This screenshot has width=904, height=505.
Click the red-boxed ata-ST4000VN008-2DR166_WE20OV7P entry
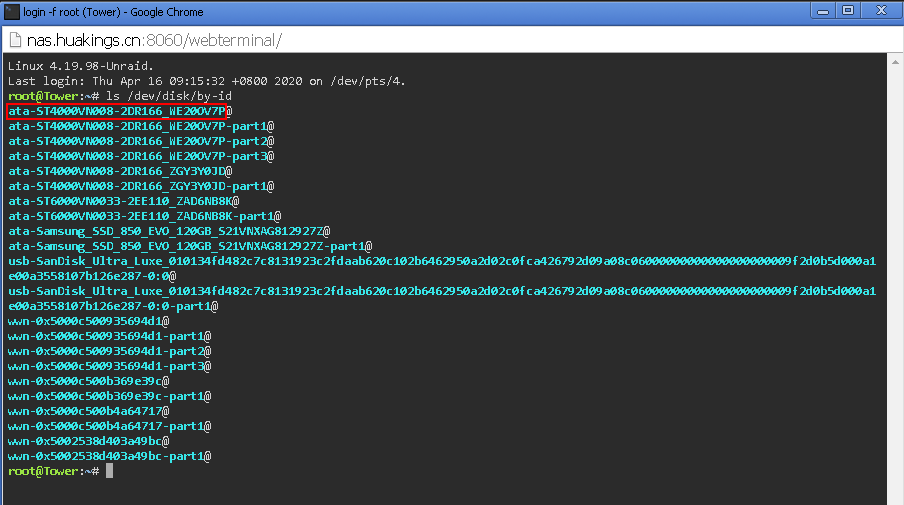tap(118, 111)
